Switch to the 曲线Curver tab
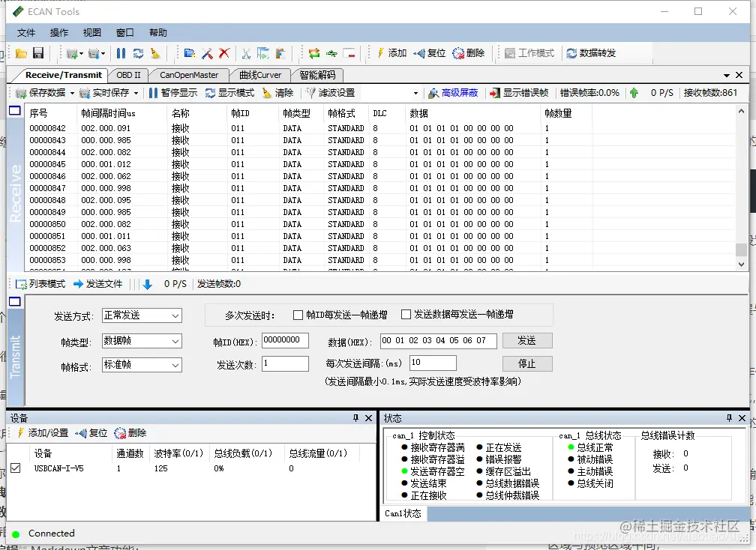 click(260, 75)
